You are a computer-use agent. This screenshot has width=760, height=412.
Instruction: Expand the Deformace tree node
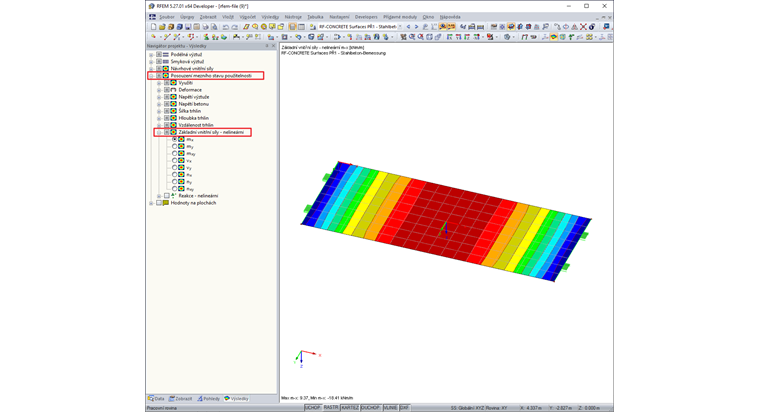[x=159, y=90]
